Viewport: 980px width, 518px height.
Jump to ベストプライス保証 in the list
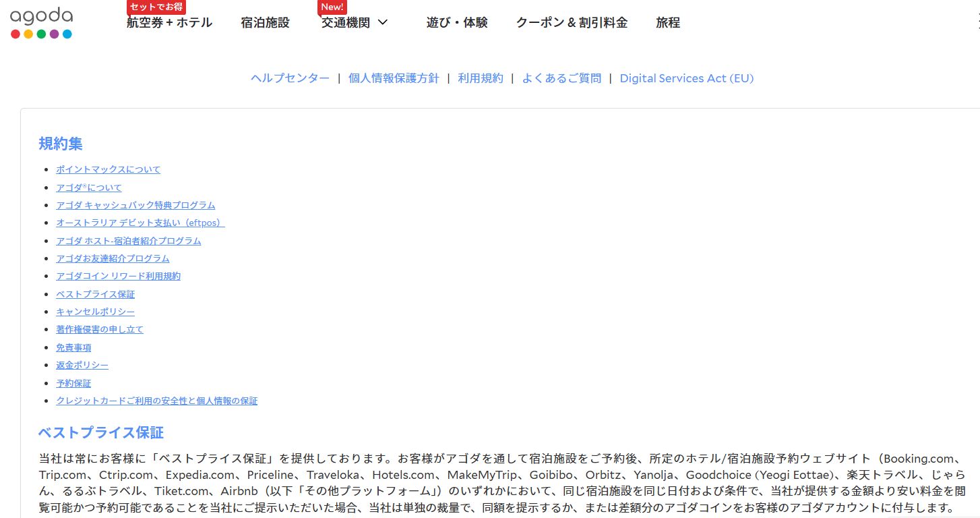pos(95,294)
